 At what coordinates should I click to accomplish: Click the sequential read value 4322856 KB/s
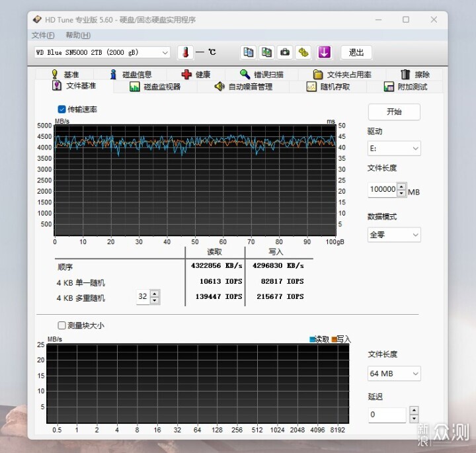(216, 266)
